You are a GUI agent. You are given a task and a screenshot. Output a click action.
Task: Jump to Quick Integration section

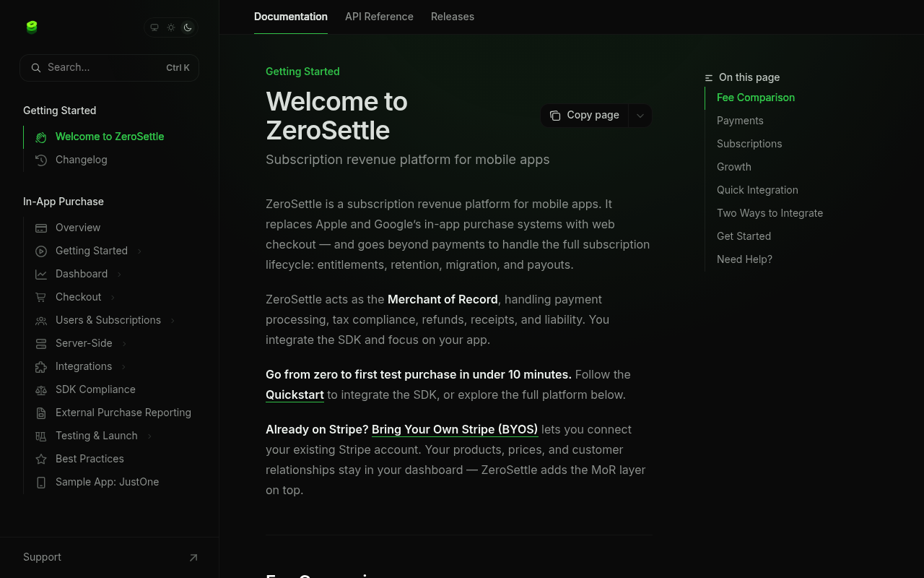pos(757,190)
